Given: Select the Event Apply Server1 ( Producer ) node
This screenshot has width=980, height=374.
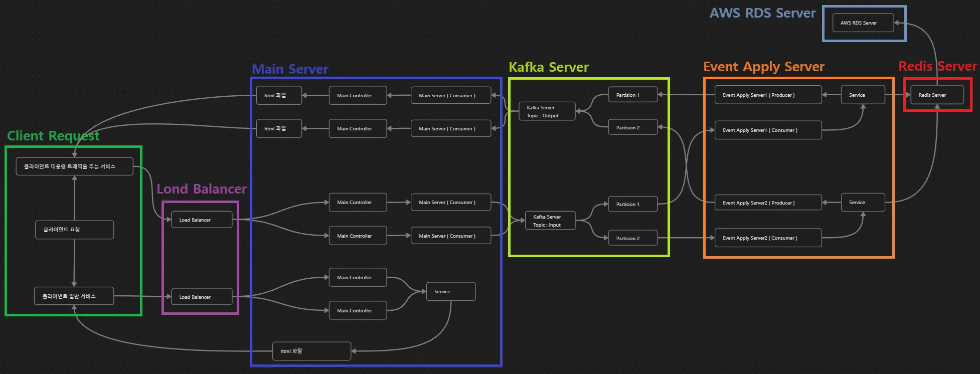Looking at the screenshot, I should (x=768, y=95).
